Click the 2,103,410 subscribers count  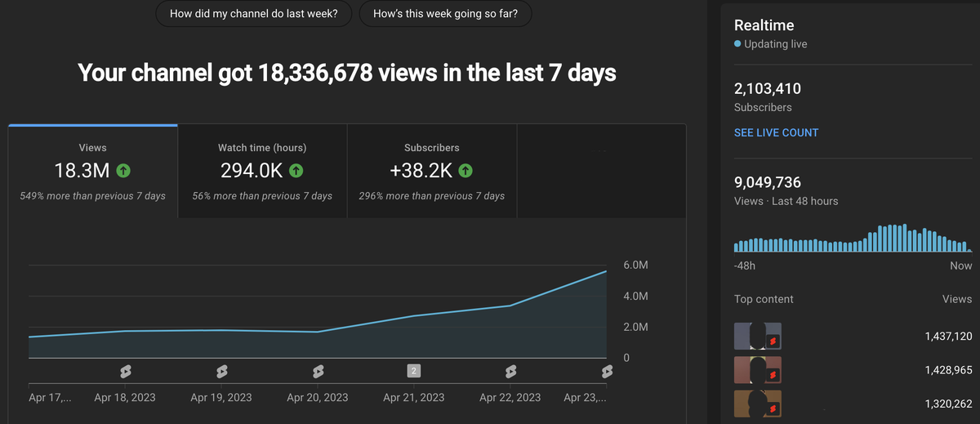click(768, 88)
